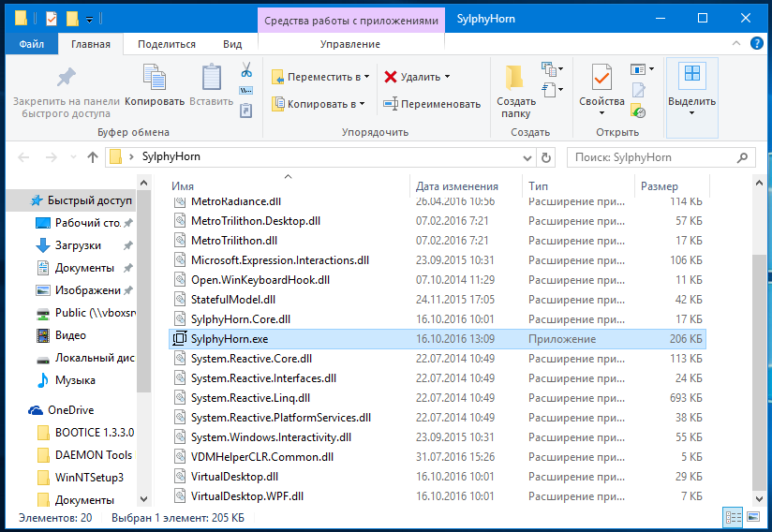The image size is (772, 532).
Task: Click the Переименовать button
Action: [432, 104]
